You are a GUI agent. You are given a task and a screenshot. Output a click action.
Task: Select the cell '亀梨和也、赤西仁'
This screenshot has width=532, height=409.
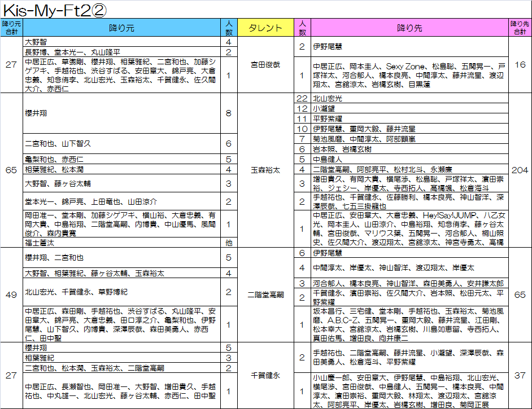(121, 159)
